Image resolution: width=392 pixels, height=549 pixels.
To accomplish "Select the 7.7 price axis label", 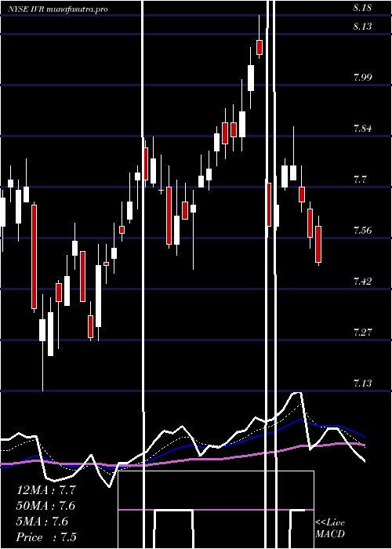I will click(360, 180).
